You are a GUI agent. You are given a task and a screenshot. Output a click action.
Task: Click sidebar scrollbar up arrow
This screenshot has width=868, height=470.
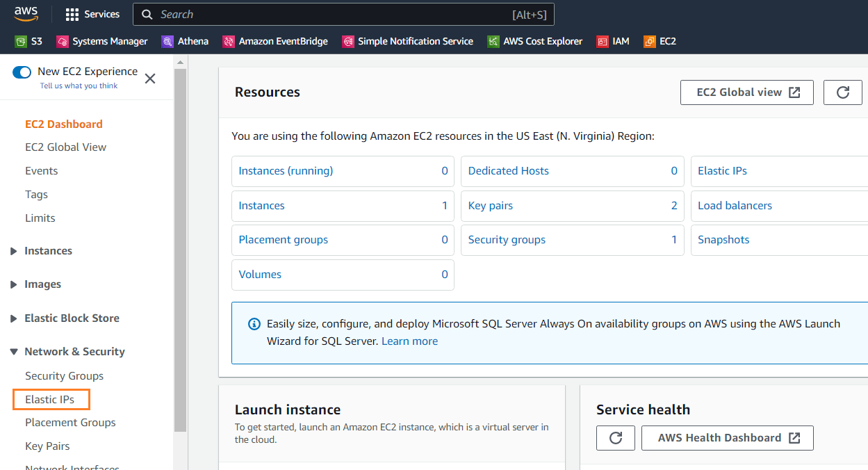pyautogui.click(x=180, y=63)
